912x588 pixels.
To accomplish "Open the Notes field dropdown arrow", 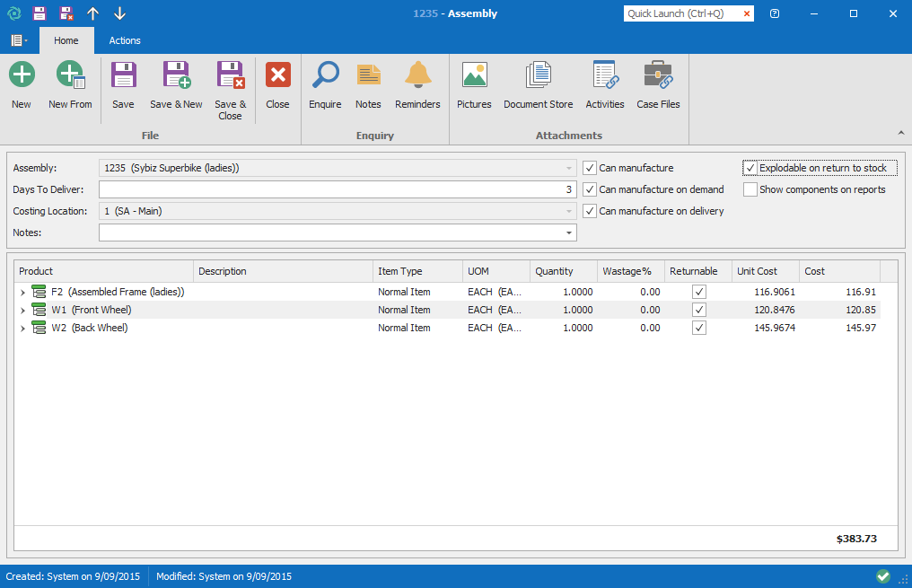I will (569, 233).
